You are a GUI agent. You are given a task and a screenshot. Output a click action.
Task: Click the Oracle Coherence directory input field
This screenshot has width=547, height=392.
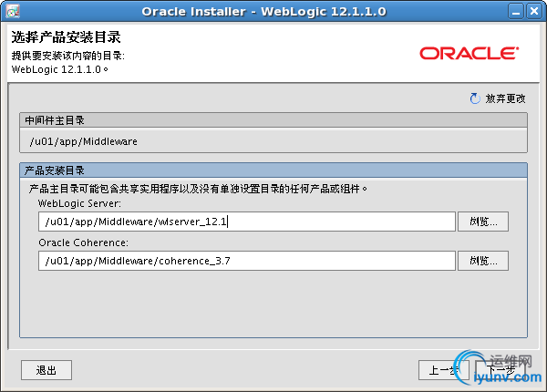(247, 261)
